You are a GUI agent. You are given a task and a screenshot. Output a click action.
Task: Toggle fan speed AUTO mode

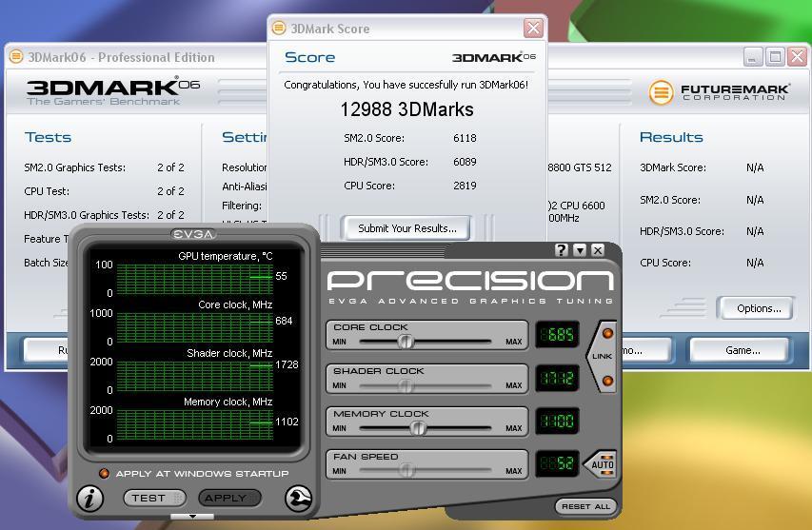[x=602, y=463]
